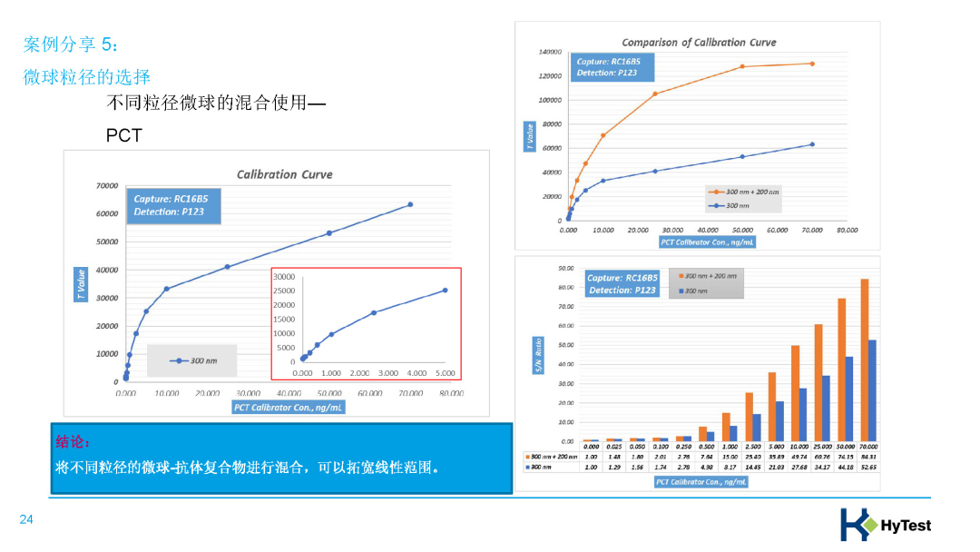Select the subtitle 微球粒径的选择
The height and width of the screenshot is (552, 980).
click(x=87, y=76)
